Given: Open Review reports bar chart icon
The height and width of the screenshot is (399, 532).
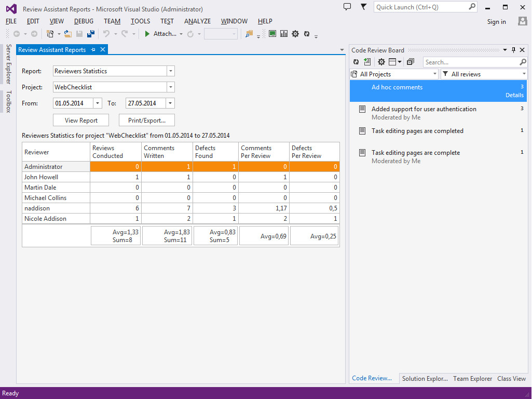Looking at the screenshot, I should point(283,34).
